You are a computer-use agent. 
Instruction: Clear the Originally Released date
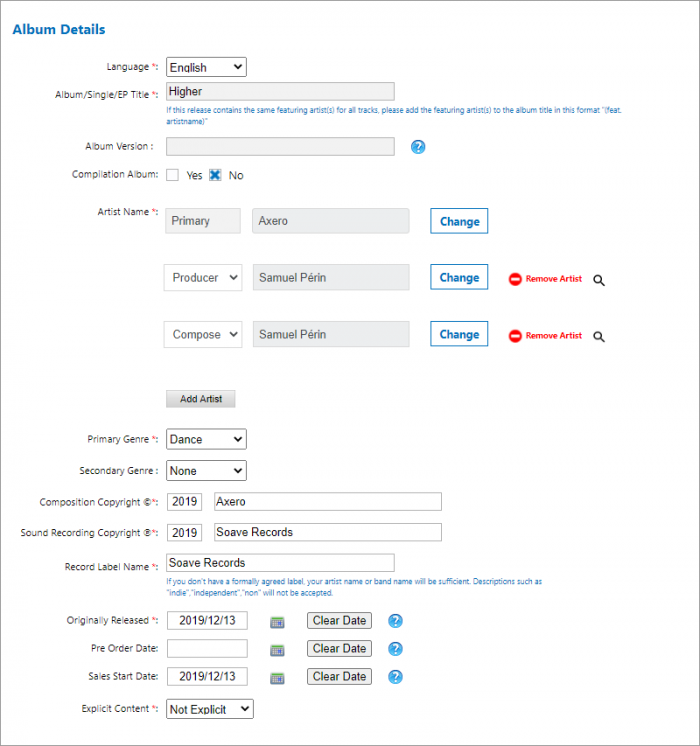coord(339,621)
